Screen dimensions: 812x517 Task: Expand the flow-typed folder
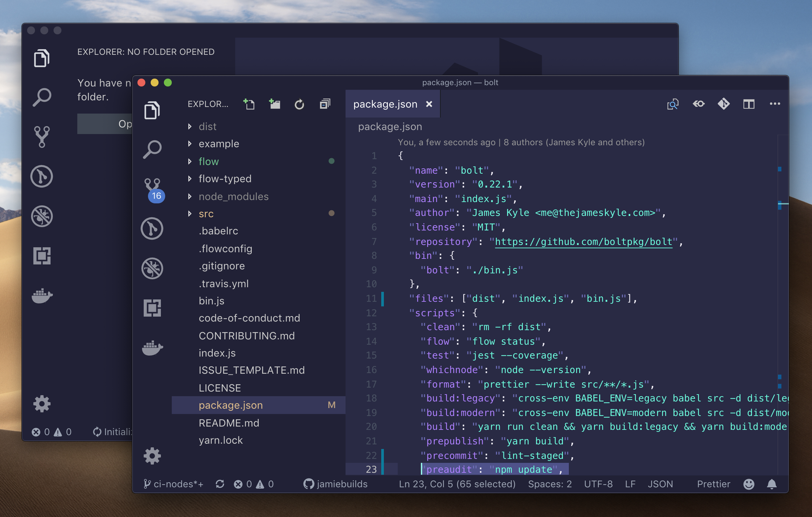(x=225, y=179)
